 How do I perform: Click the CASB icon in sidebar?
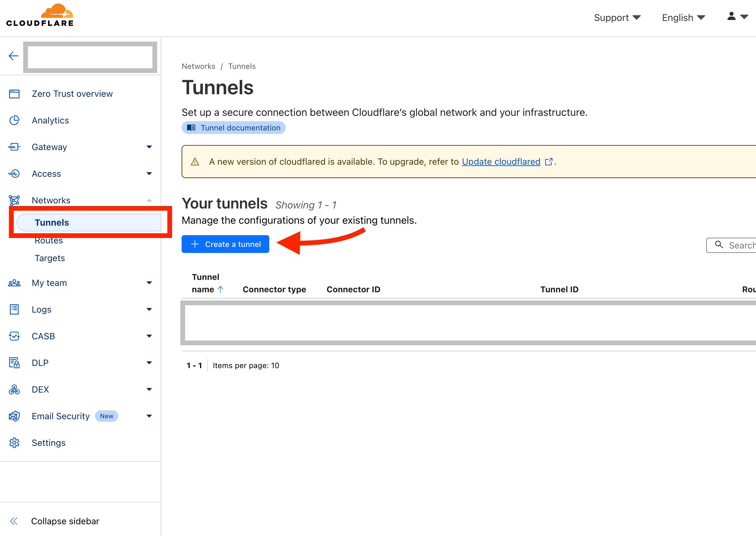tap(14, 336)
